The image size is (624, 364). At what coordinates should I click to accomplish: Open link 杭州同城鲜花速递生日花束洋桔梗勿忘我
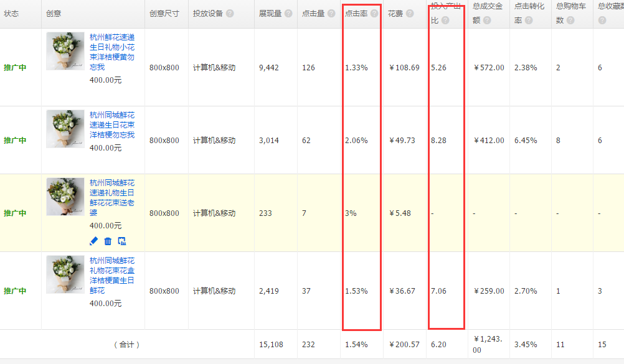pyautogui.click(x=112, y=125)
